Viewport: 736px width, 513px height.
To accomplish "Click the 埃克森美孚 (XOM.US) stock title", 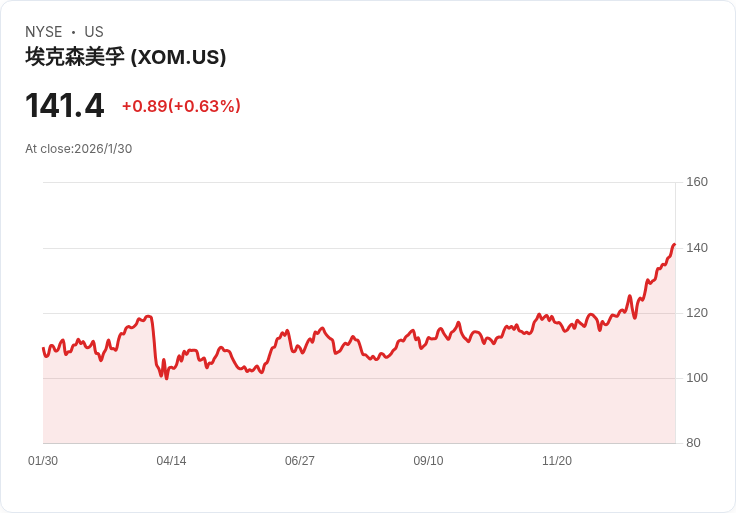I will tap(126, 57).
